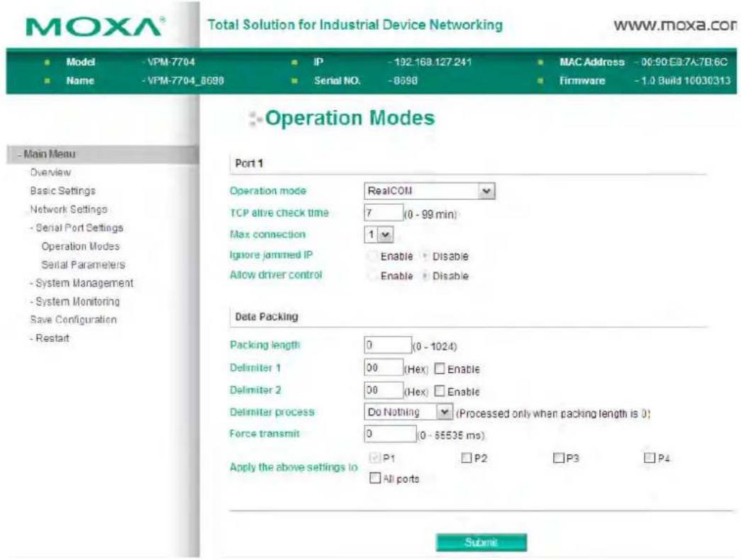This screenshot has height=560, width=741.
Task: Click the Packing length input field
Action: tap(387, 345)
